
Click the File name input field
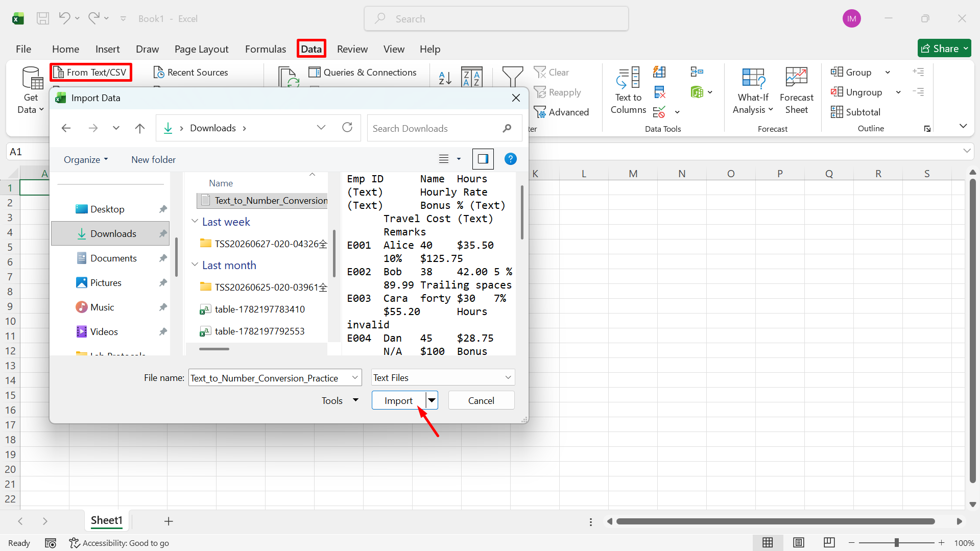[x=275, y=378]
